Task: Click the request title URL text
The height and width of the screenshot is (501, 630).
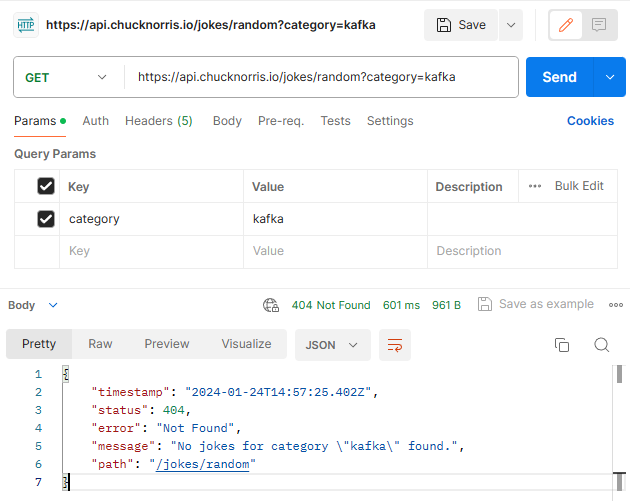Action: pyautogui.click(x=211, y=25)
